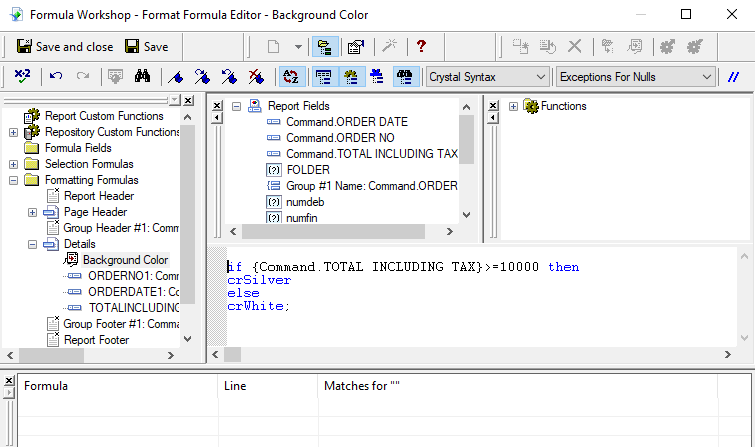Click the Delete X icon in toolbar
Image resolution: width=755 pixels, height=447 pixels.
(574, 47)
